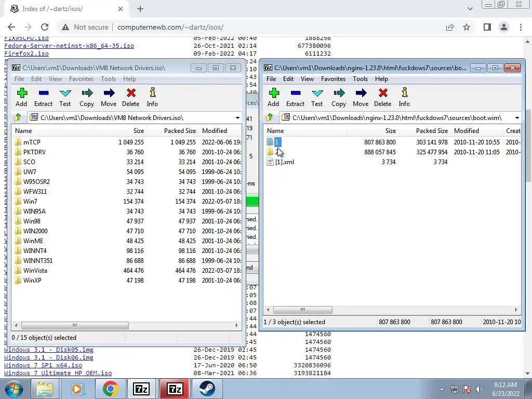Click Info icon in boot.wim window
The width and height of the screenshot is (532, 399).
click(404, 92)
